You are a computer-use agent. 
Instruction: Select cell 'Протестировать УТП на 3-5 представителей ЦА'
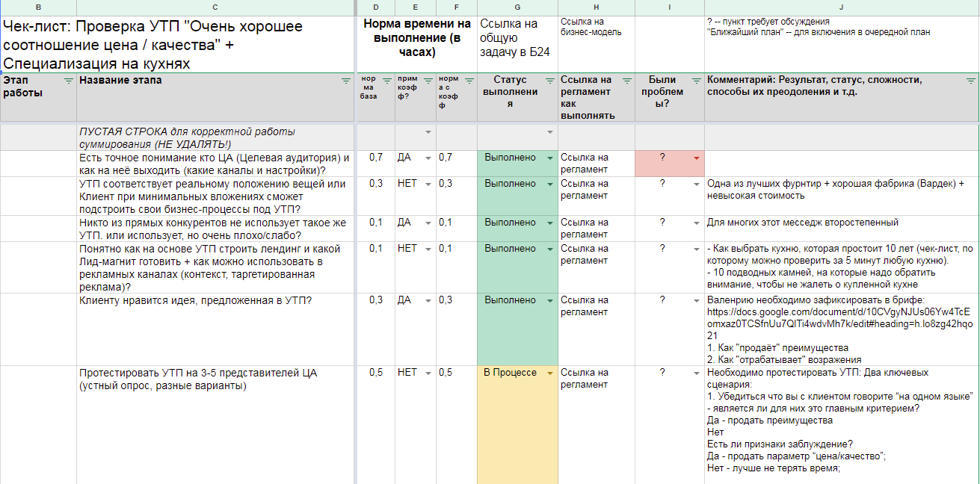click(x=215, y=424)
